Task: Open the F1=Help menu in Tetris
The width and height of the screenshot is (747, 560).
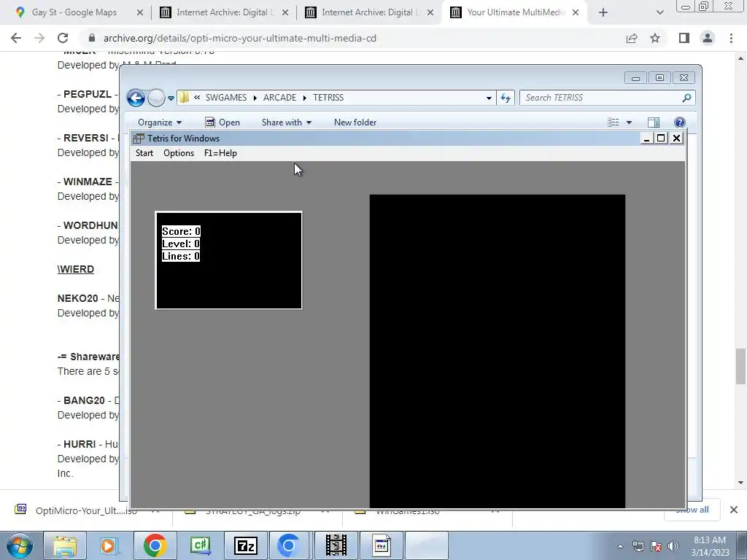Action: click(220, 153)
